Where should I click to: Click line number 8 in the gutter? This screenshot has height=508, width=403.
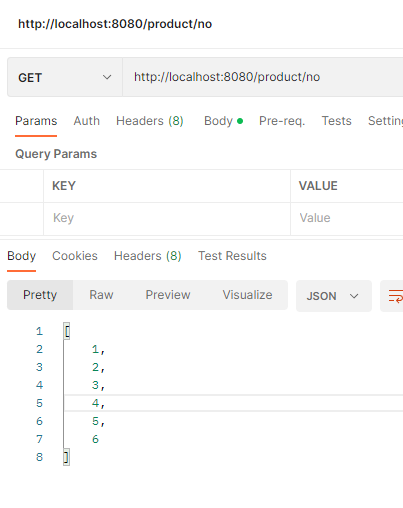[x=39, y=457]
